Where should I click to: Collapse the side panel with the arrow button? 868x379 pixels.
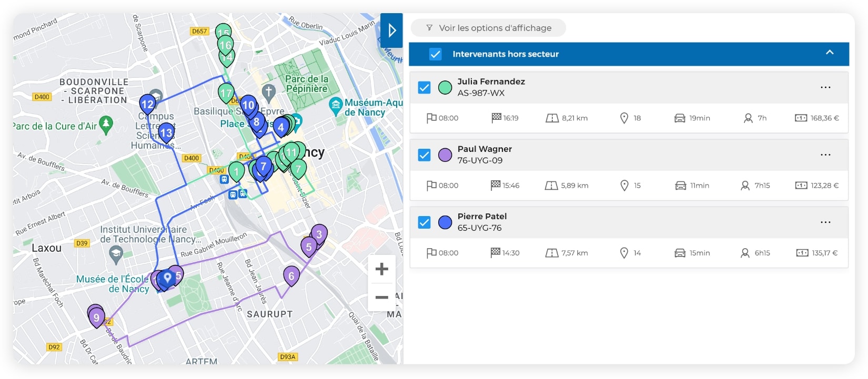391,30
